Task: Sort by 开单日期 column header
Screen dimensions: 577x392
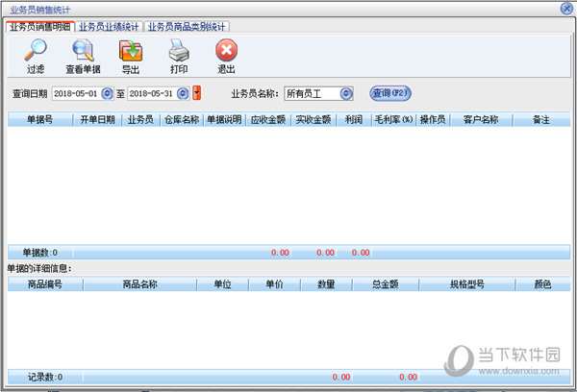Action: tap(97, 119)
